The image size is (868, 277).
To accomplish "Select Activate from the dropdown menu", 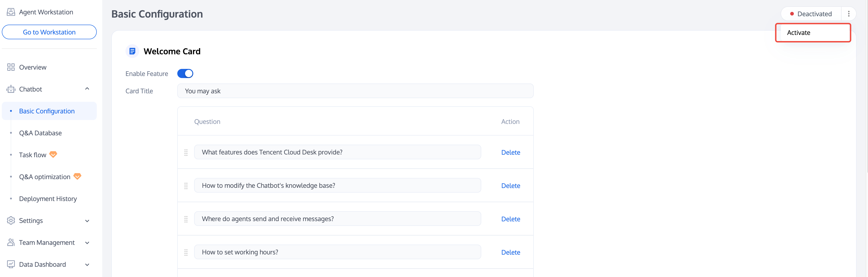I will 799,33.
